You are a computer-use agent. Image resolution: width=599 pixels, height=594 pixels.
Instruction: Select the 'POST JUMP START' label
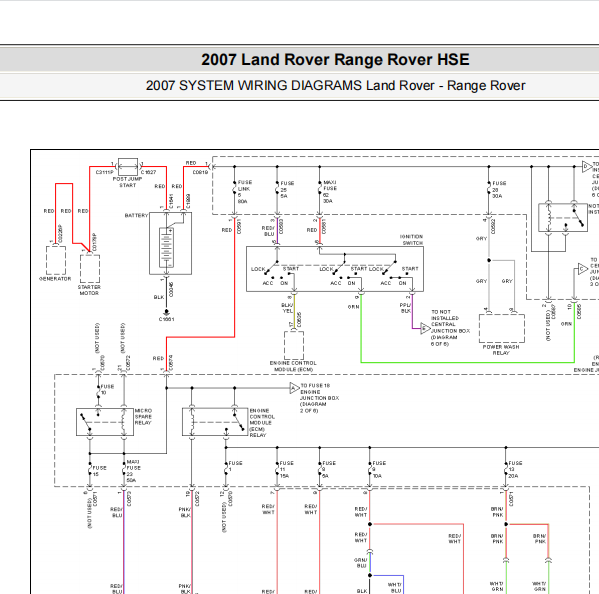(128, 182)
